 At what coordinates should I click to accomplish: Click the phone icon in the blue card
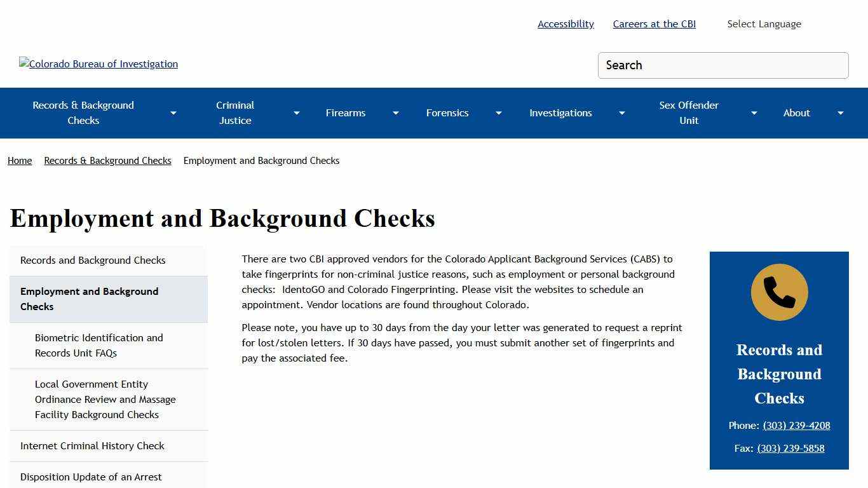[779, 292]
